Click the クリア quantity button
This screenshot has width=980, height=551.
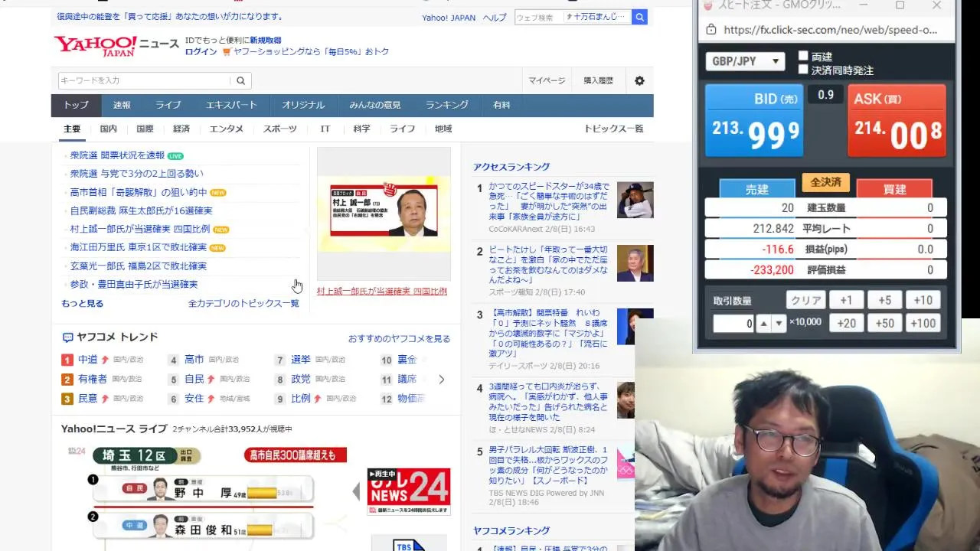click(x=805, y=300)
